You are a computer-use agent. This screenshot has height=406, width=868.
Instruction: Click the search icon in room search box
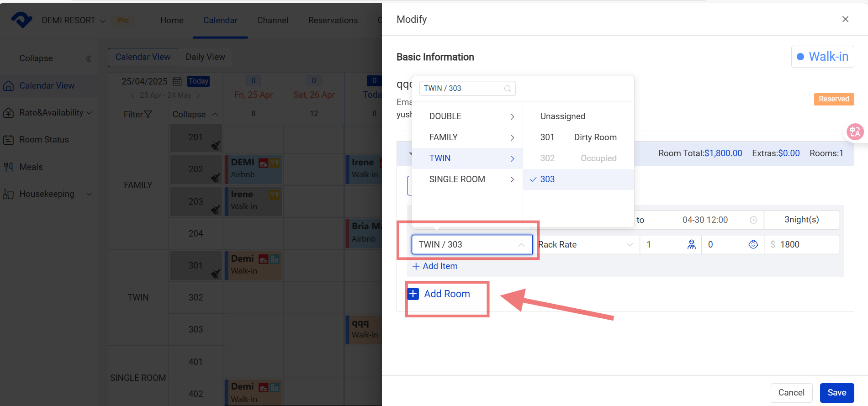coord(507,89)
